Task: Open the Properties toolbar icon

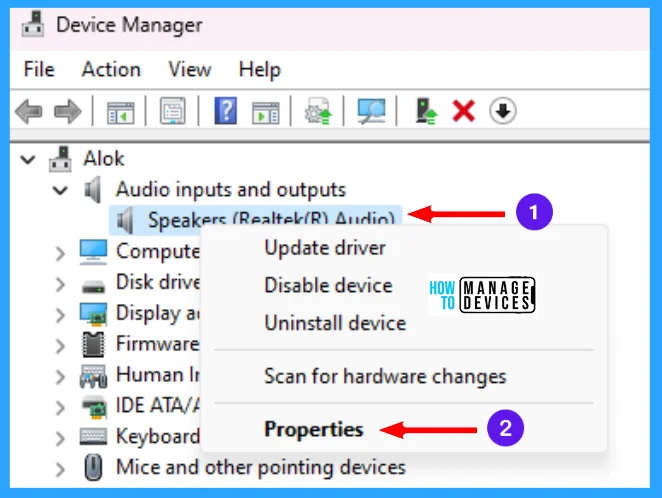Action: coord(173,111)
